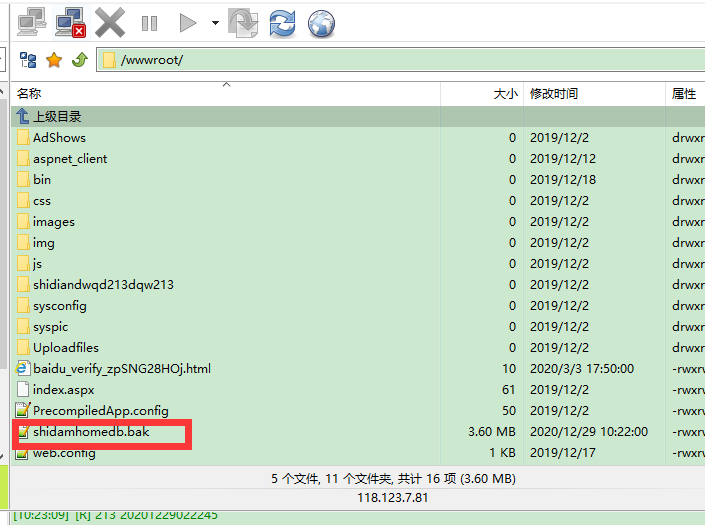Screen dimensions: 705x525
Task: Select the shidamhomedb.bak file
Action: pos(90,432)
